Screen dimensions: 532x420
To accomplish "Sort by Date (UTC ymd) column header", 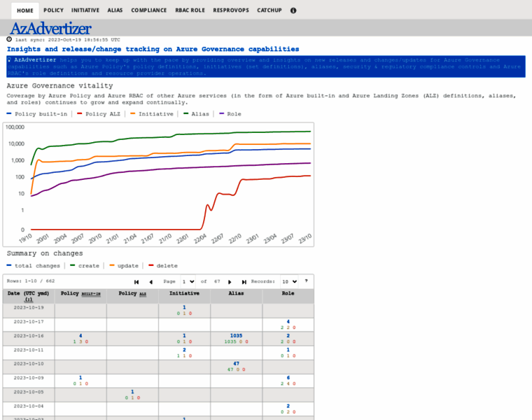I will click(29, 296).
